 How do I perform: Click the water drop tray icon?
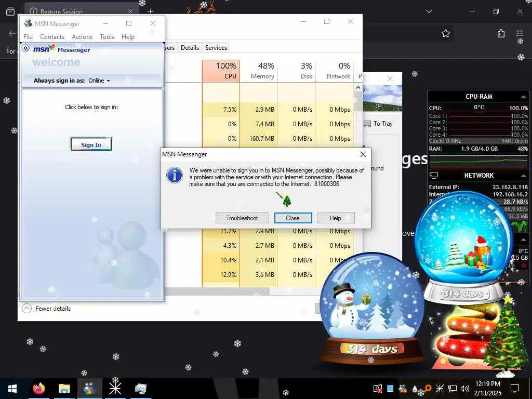point(415,389)
